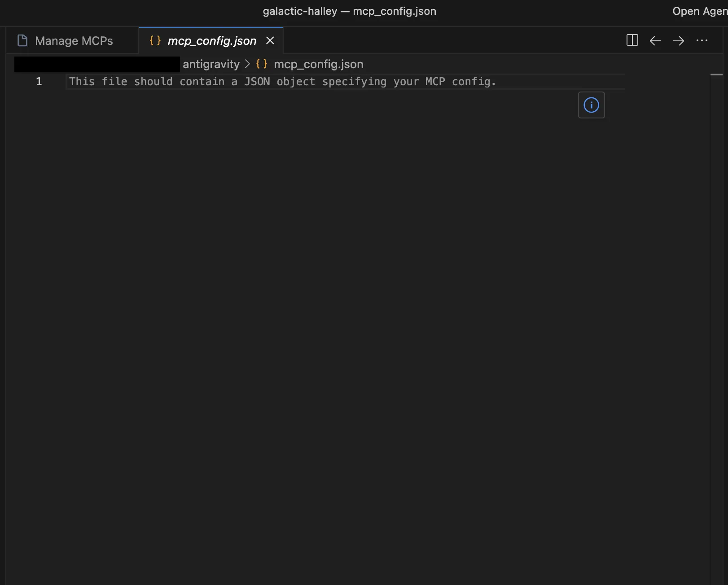Image resolution: width=728 pixels, height=585 pixels.
Task: Click line number 1 in the gutter
Action: [39, 82]
